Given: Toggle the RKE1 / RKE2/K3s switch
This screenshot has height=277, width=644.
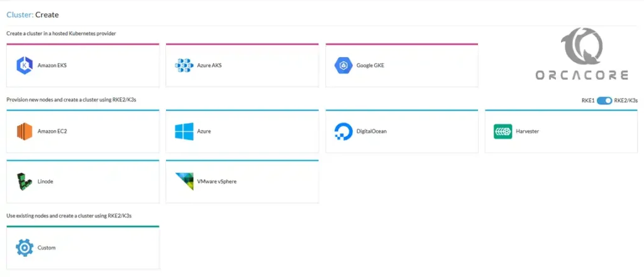Looking at the screenshot, I should (604, 100).
